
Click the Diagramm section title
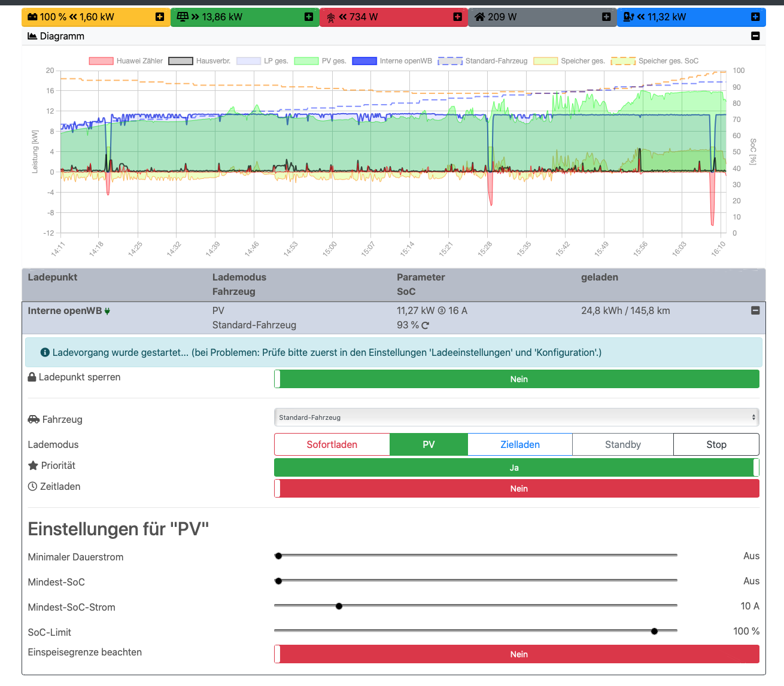(x=62, y=36)
